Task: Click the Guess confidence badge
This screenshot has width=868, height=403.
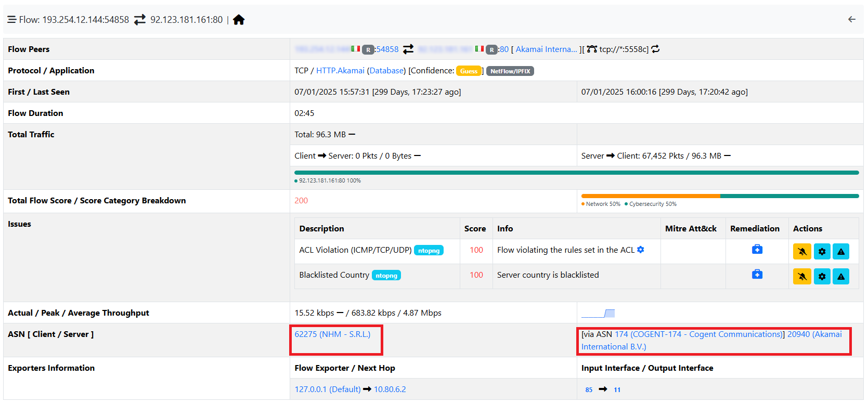Action: [x=469, y=71]
